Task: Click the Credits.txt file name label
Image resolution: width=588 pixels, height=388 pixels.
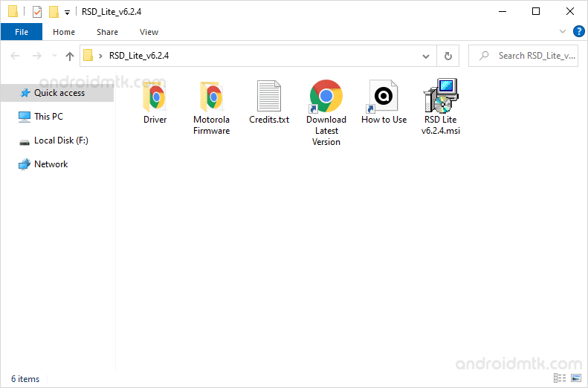Action: pyautogui.click(x=269, y=120)
